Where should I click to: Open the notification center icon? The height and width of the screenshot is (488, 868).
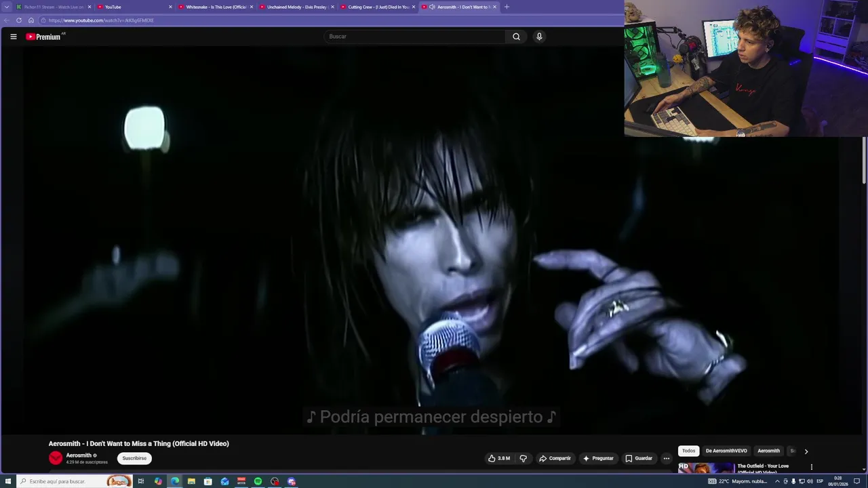point(857,481)
